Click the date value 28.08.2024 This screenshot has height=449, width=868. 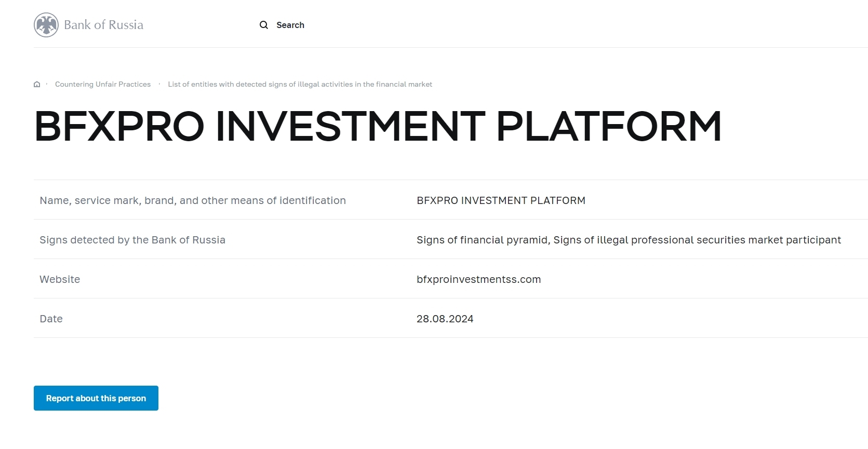445,319
